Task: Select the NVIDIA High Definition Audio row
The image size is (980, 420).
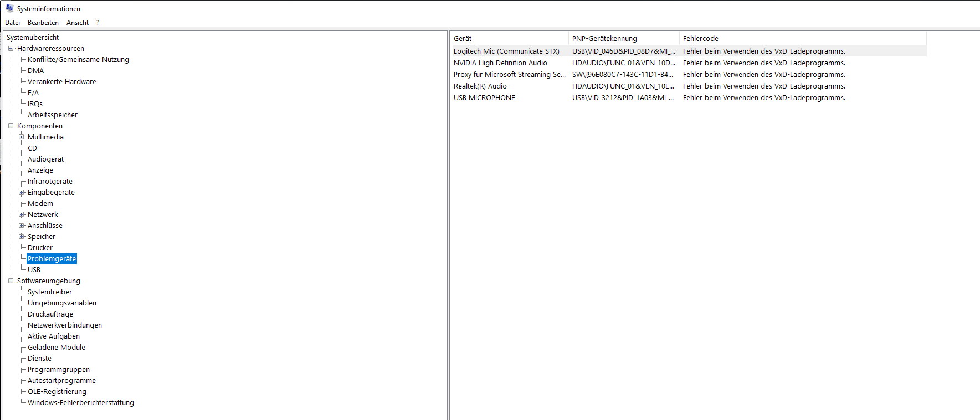Action: (689, 63)
